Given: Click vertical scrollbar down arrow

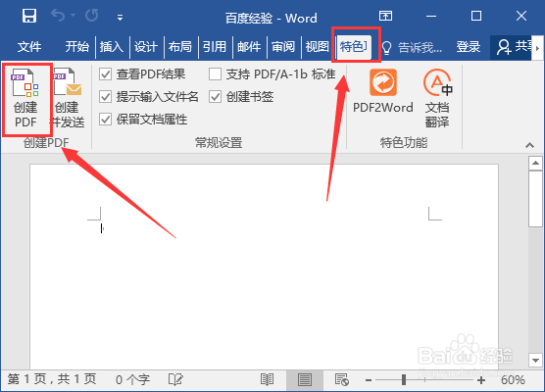Looking at the screenshot, I should [x=535, y=360].
